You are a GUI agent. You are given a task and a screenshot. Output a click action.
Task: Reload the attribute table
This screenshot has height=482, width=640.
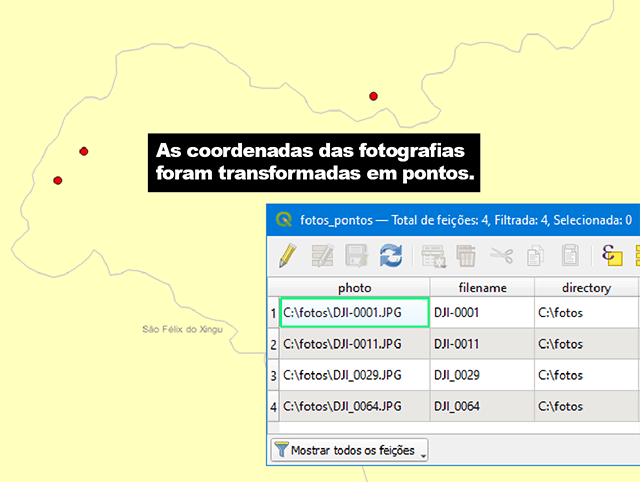391,256
